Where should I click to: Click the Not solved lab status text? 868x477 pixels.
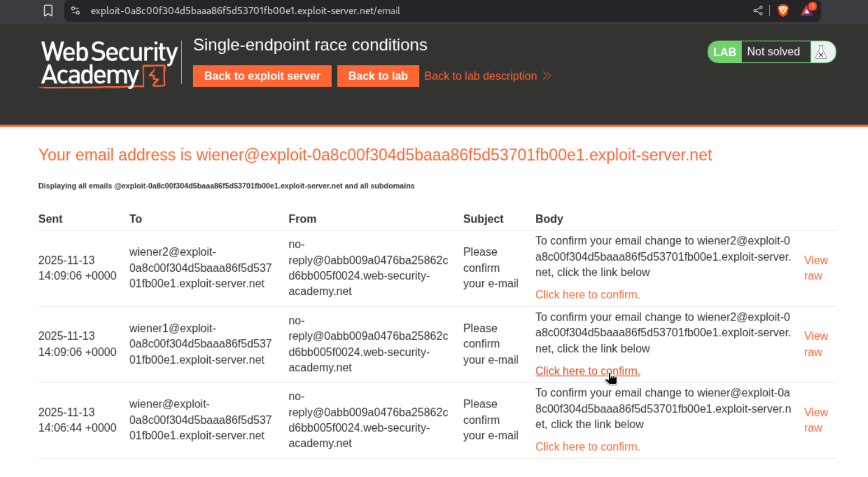pyautogui.click(x=773, y=52)
